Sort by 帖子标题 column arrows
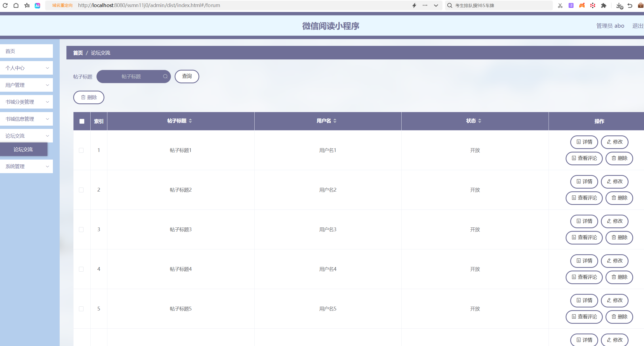644x346 pixels. (x=190, y=121)
